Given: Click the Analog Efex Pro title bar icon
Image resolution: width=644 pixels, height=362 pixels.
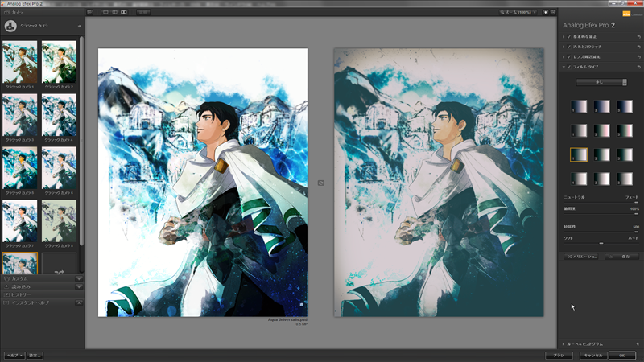Looking at the screenshot, I should coord(4,3).
